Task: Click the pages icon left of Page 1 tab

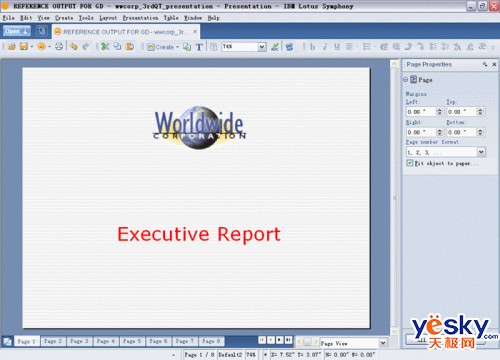Action: click(7, 341)
